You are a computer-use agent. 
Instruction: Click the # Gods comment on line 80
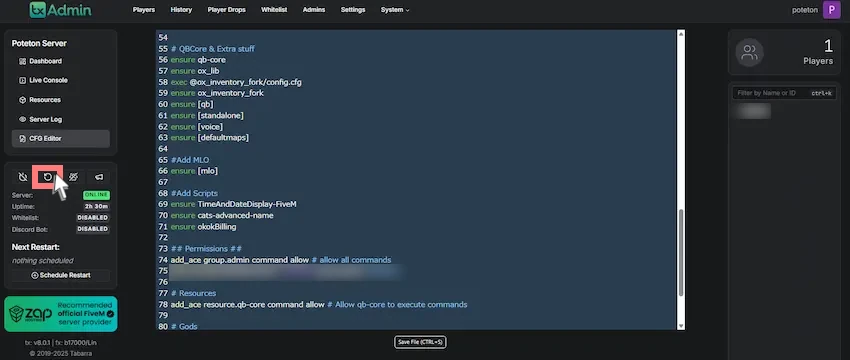184,326
